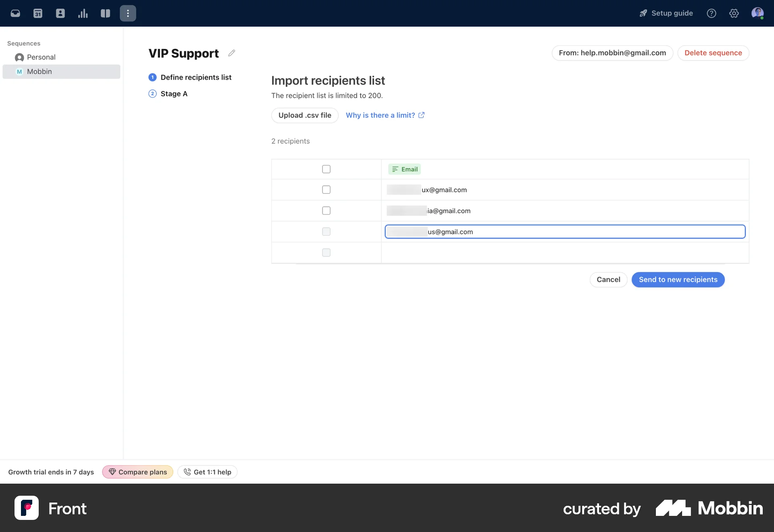
Task: Check the checkbox next to ux@gmail.com recipient
Action: 326,189
